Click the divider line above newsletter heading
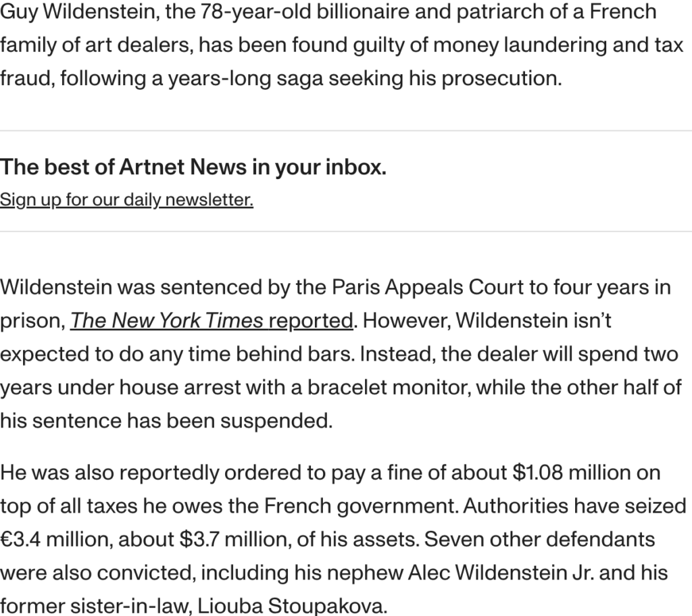692x616 pixels. tap(346, 130)
